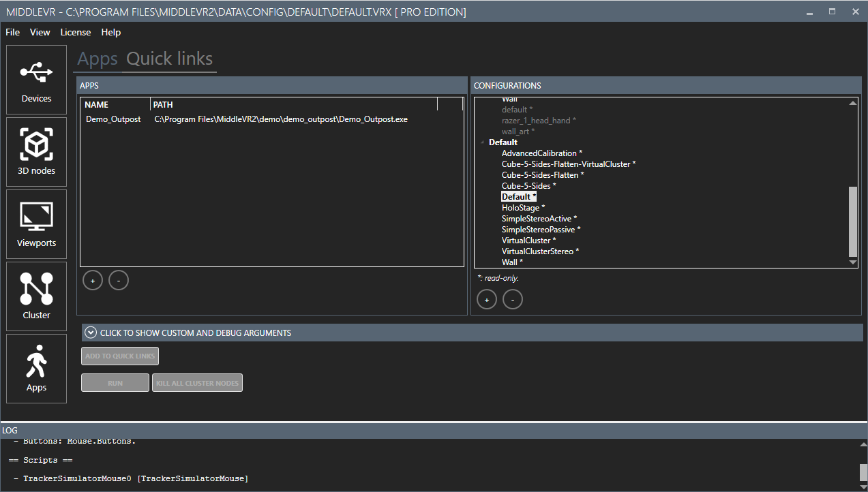Remove configuration with minus button
Screen dimensions: 868x492
click(x=513, y=299)
